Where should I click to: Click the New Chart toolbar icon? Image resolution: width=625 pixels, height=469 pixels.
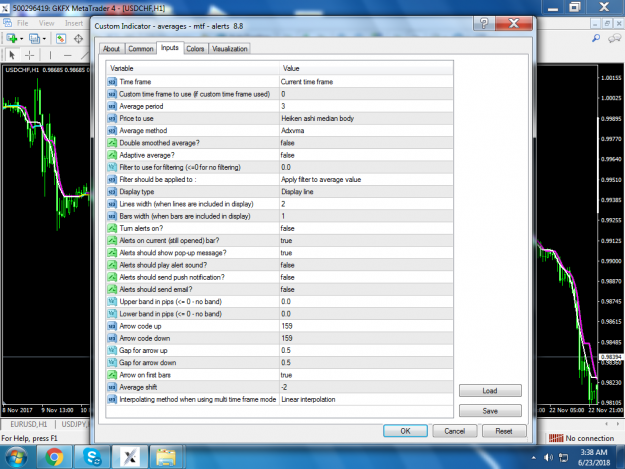point(12,39)
